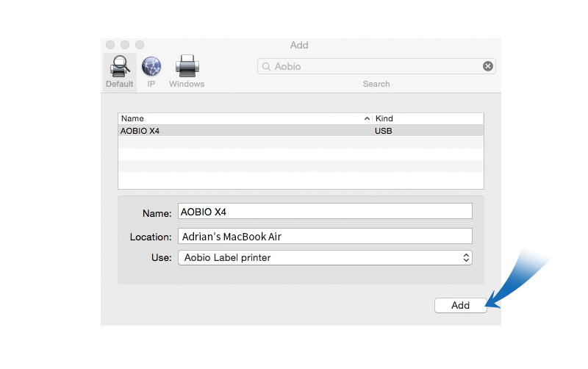Viewport: 588px width, 369px height.
Task: Select the Default printer browser tab
Action: tap(119, 72)
